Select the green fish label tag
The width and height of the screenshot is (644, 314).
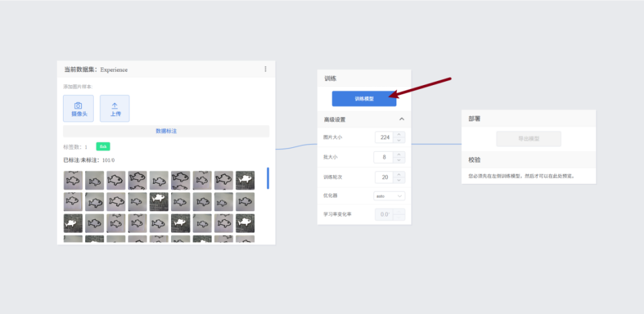[x=103, y=147]
